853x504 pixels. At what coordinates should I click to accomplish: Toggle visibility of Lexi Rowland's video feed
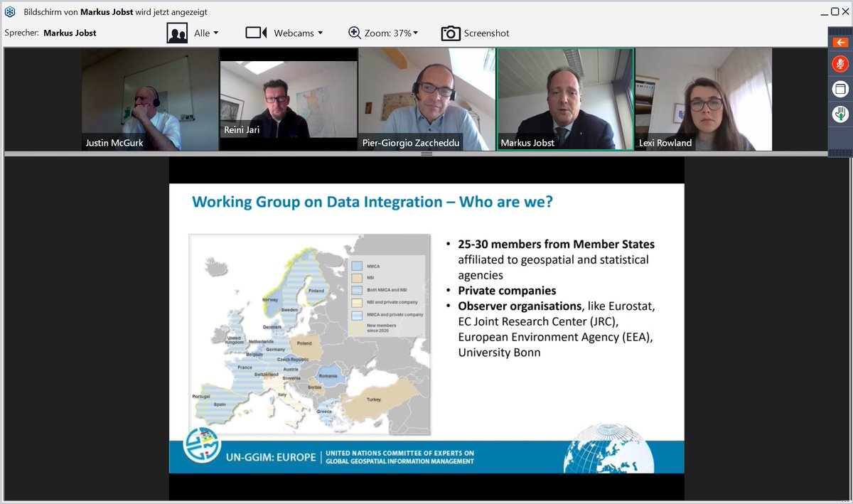pos(702,99)
